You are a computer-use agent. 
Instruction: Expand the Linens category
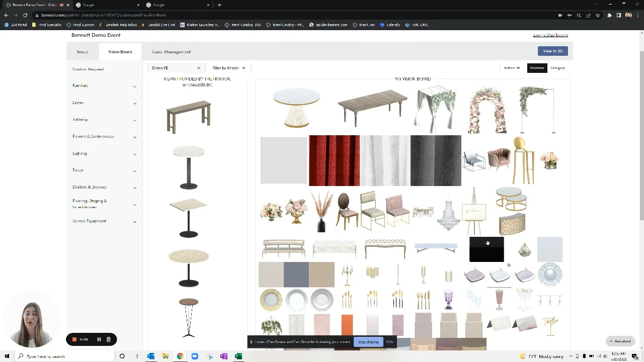pos(104,103)
